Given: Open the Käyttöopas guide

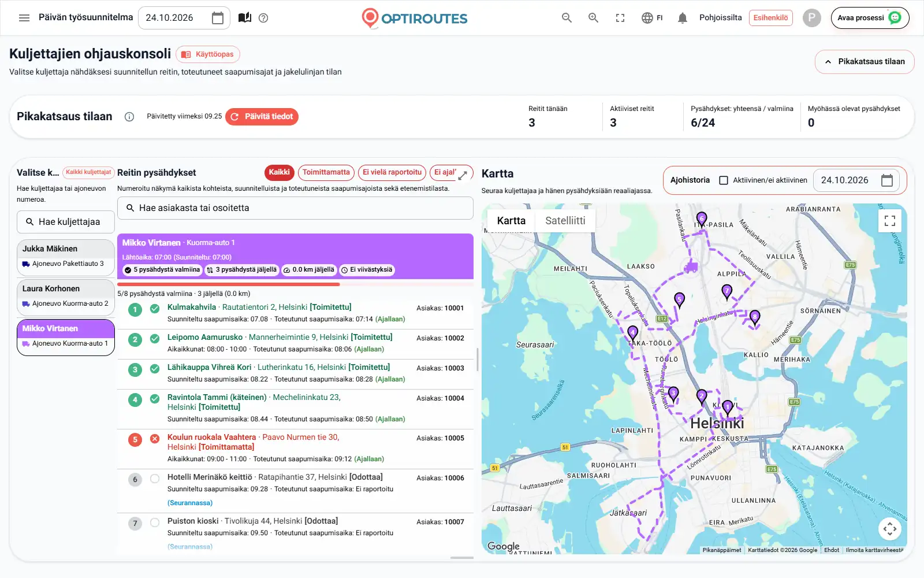Looking at the screenshot, I should [x=208, y=54].
